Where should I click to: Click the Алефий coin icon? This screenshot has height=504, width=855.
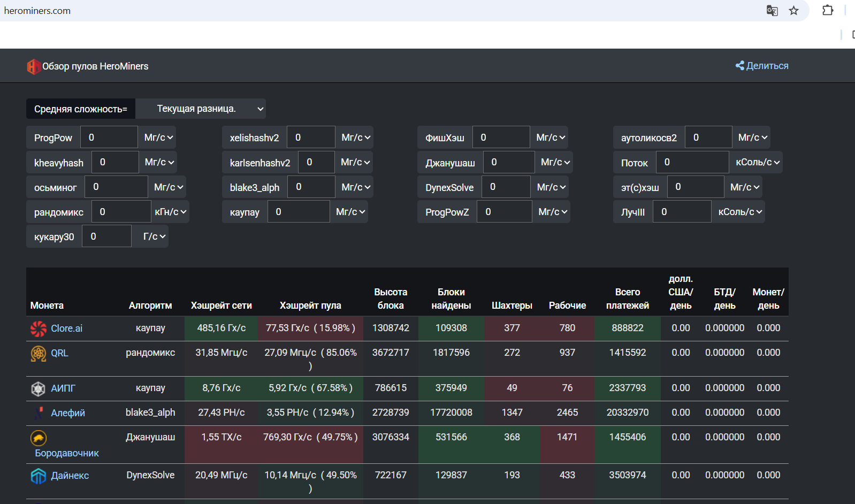pos(39,413)
